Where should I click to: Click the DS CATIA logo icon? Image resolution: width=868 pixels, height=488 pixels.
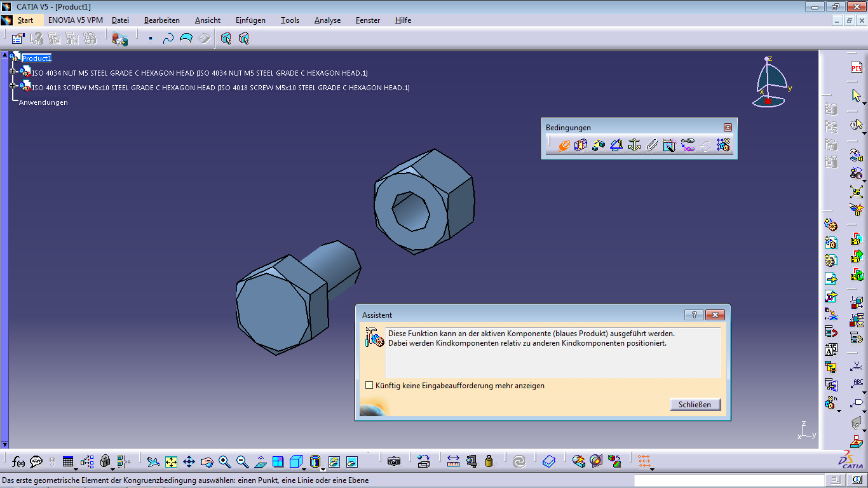tap(851, 461)
